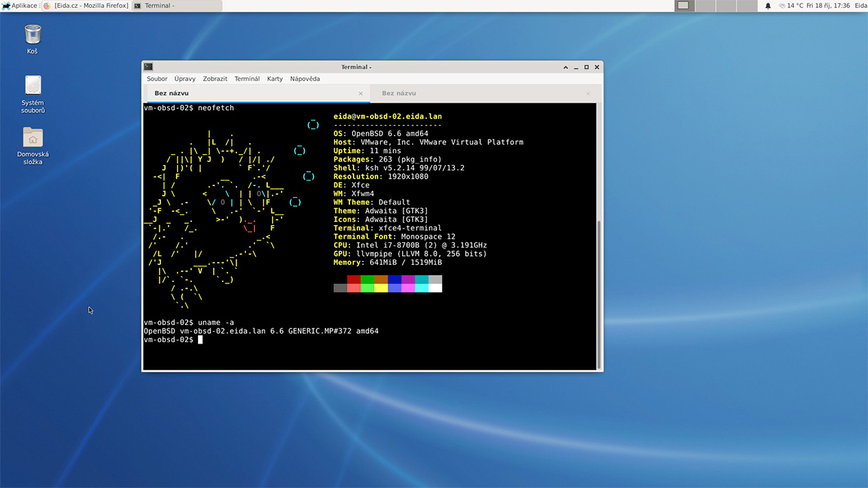Click the 'Memory: 641MiB / 1519MiB' line
This screenshot has width=868, height=488.
(388, 262)
